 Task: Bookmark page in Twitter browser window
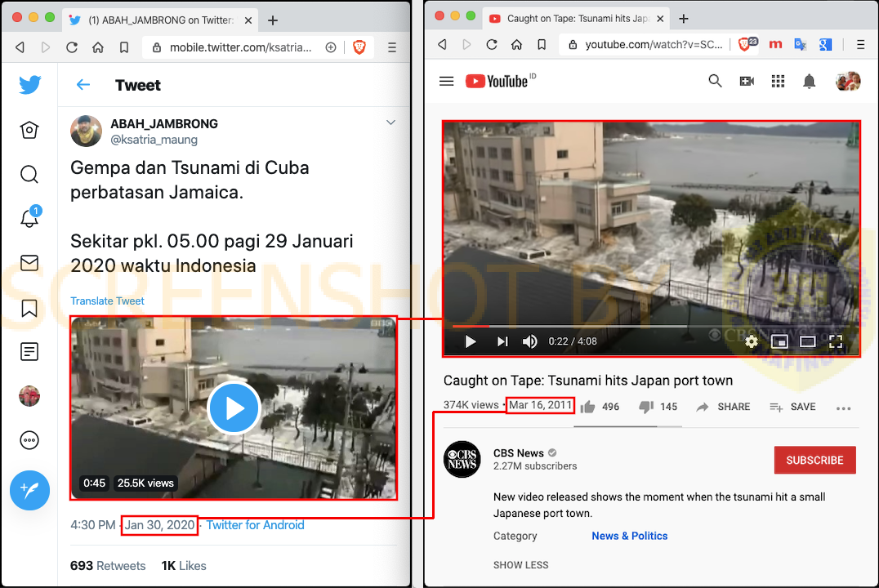point(124,47)
